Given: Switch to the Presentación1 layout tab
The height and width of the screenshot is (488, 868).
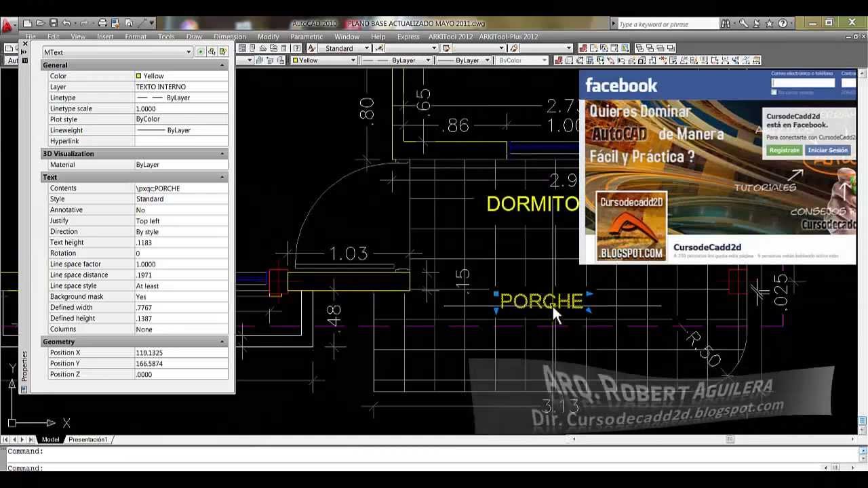Looking at the screenshot, I should tap(87, 439).
